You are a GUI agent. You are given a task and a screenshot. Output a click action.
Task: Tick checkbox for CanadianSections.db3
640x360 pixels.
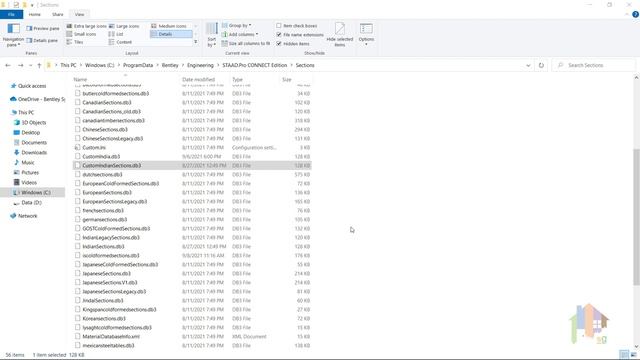77,102
